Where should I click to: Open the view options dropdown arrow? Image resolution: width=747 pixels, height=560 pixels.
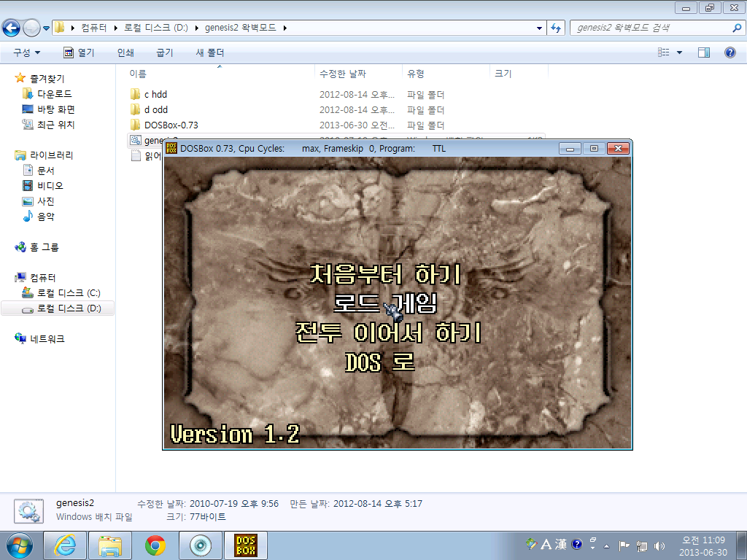pos(679,52)
